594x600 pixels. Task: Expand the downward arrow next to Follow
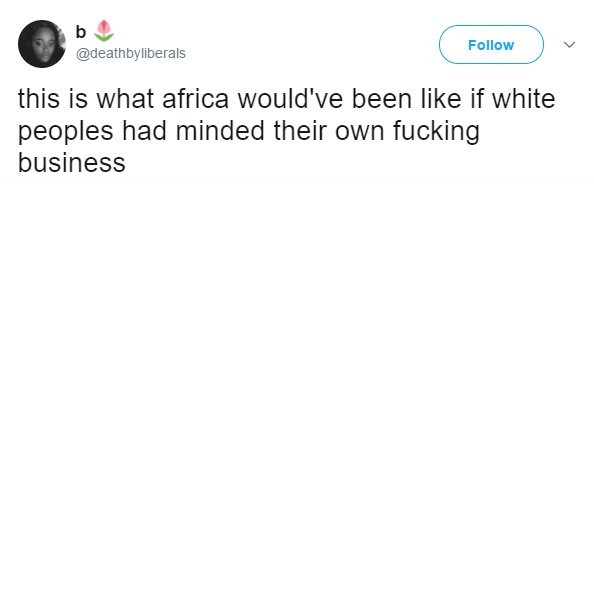pos(570,45)
